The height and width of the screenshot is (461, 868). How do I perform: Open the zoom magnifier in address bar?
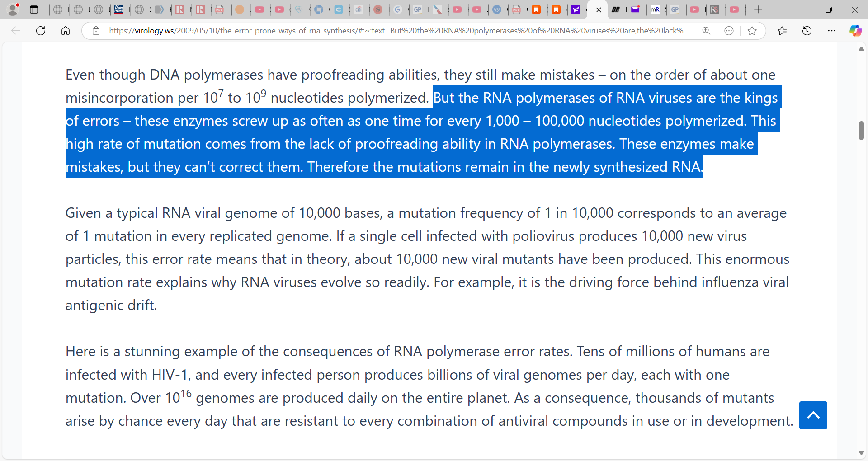point(706,31)
